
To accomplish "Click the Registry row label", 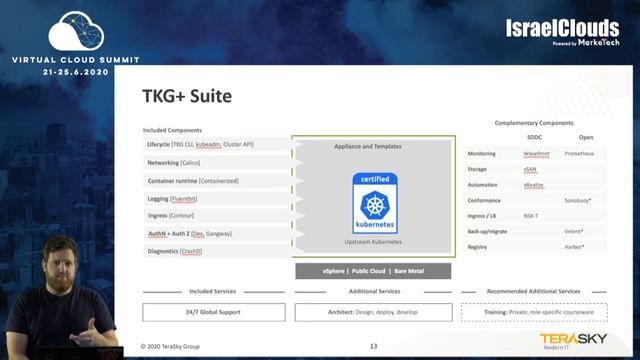I will tap(477, 247).
